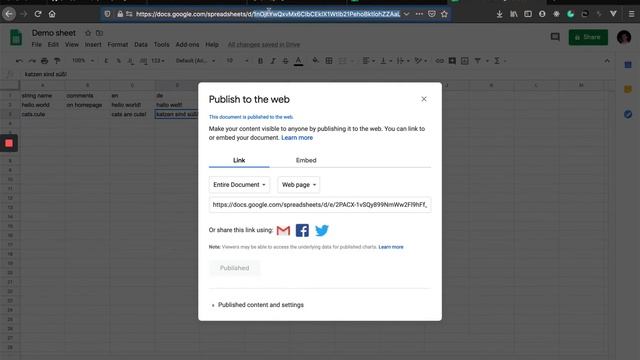Open the View menu
Screen dimensions: 640x360
tap(72, 44)
